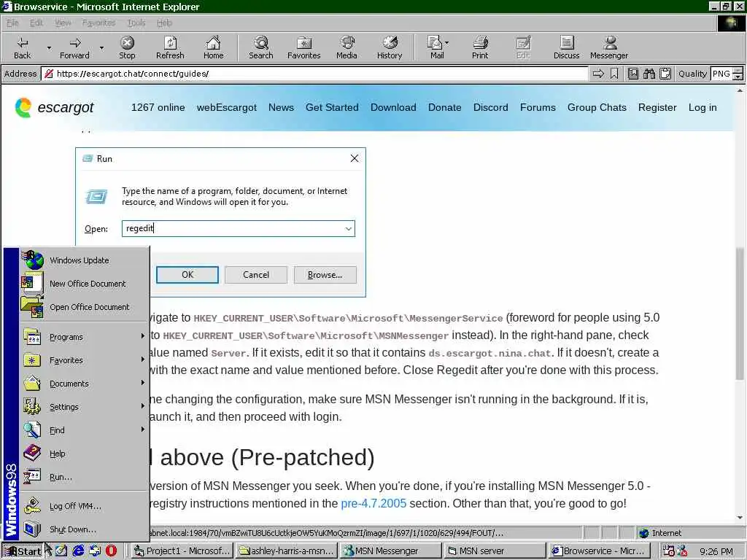Click the Forward toolbar button

[74, 47]
